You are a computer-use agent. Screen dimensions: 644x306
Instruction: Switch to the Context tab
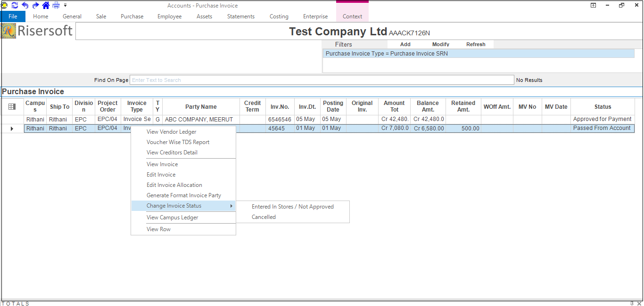[x=352, y=16]
